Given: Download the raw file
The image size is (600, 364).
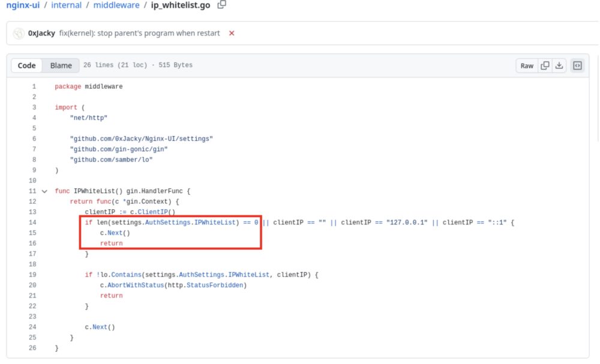Looking at the screenshot, I should 559,65.
